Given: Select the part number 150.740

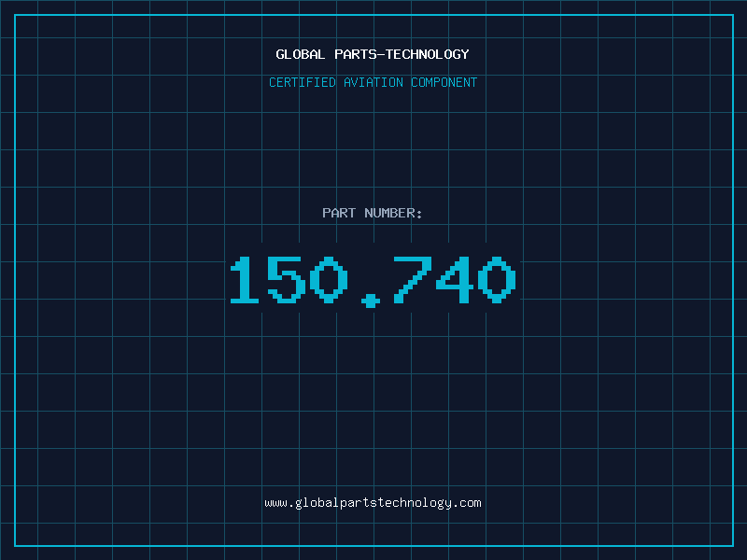Looking at the screenshot, I should coord(373,281).
